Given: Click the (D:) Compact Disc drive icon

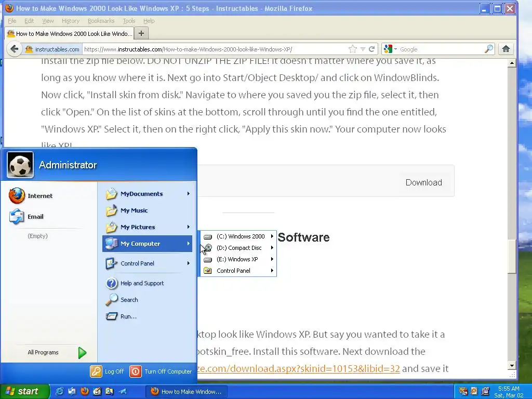Looking at the screenshot, I should point(208,248).
